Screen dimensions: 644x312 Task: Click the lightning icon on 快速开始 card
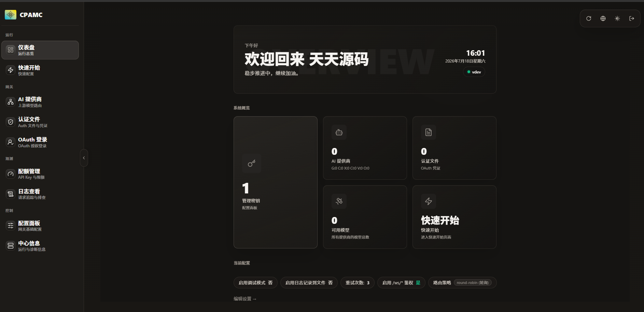[x=429, y=201]
